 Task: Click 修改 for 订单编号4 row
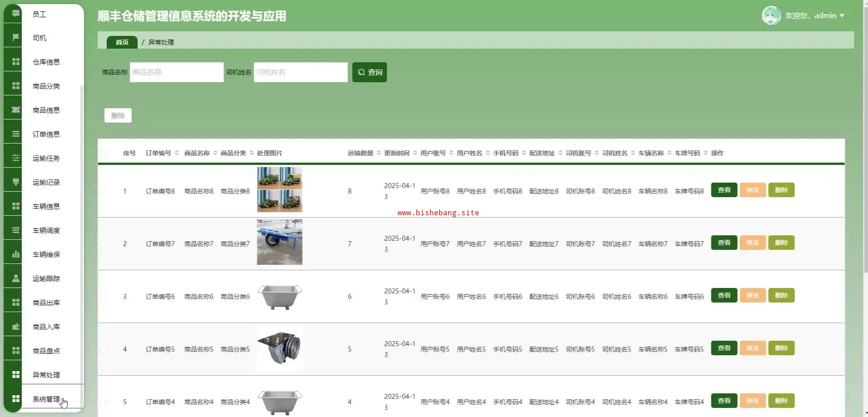tap(753, 401)
